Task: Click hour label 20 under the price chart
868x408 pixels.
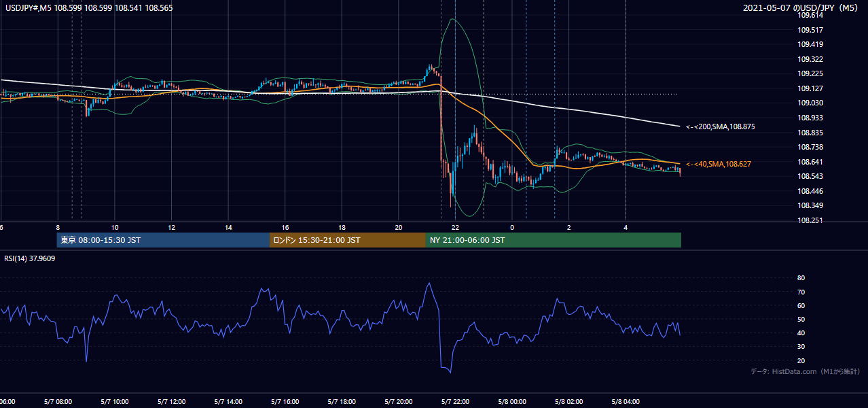Action: (x=399, y=227)
